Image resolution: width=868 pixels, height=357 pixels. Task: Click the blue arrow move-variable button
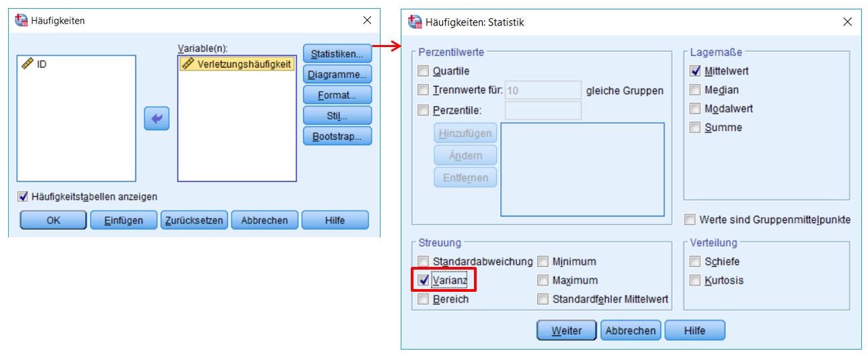(x=156, y=119)
